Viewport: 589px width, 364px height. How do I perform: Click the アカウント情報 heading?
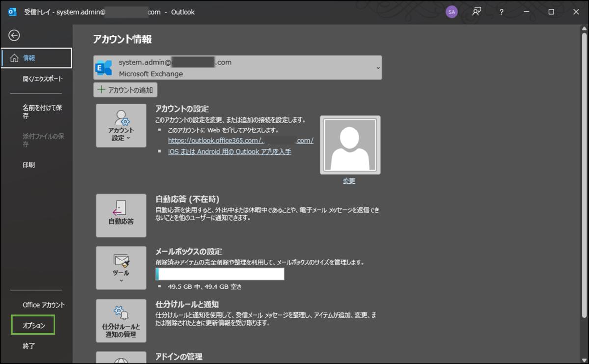(122, 40)
